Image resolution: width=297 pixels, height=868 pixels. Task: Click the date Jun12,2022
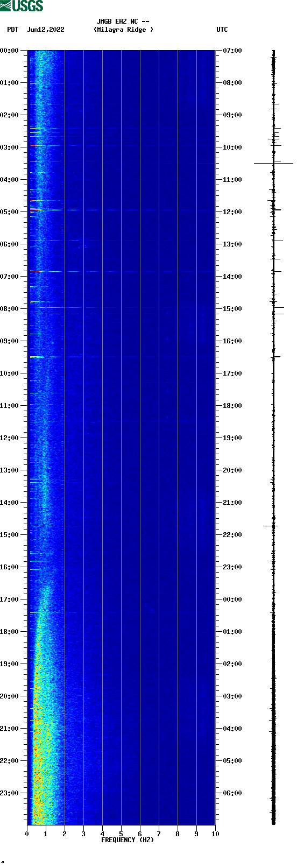pos(45,30)
